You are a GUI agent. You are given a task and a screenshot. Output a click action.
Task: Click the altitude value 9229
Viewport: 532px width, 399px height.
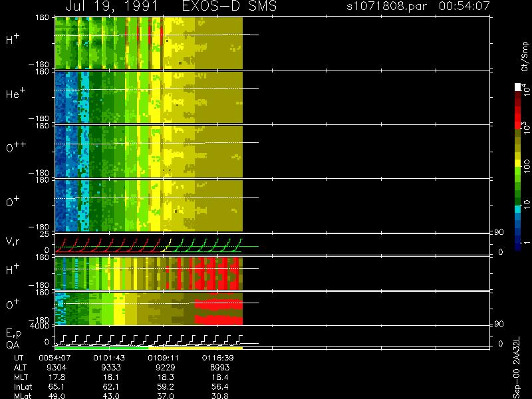(x=165, y=368)
